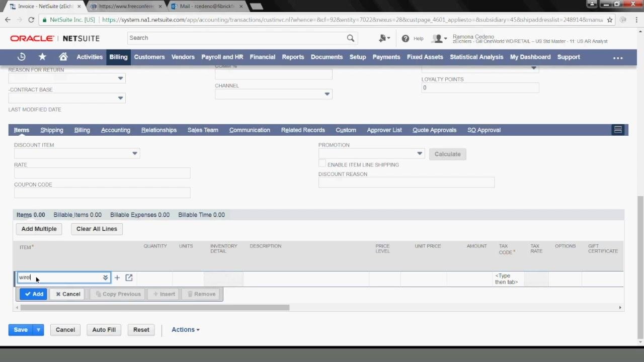
Task: Open the Sales Team subtab
Action: pos(203,130)
